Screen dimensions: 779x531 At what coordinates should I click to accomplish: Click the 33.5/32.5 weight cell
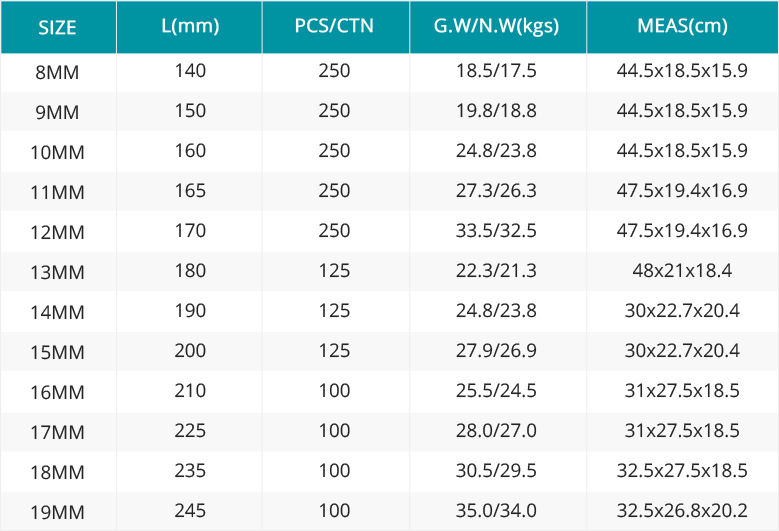point(496,231)
